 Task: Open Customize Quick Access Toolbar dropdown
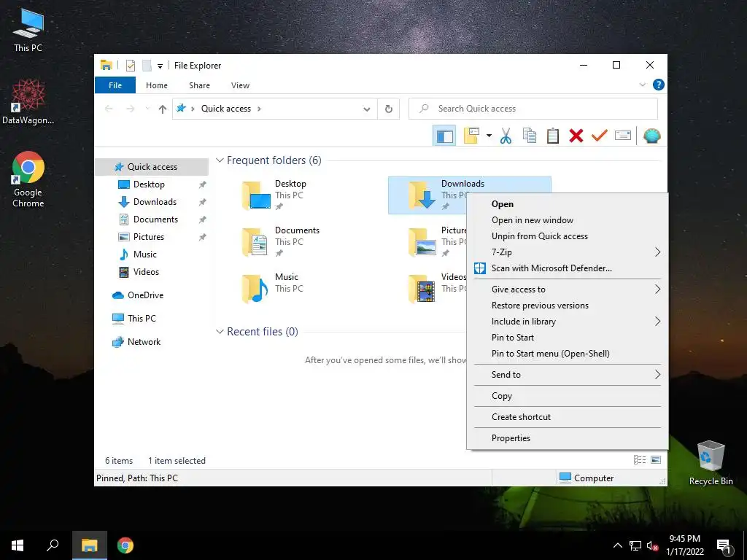tap(160, 66)
